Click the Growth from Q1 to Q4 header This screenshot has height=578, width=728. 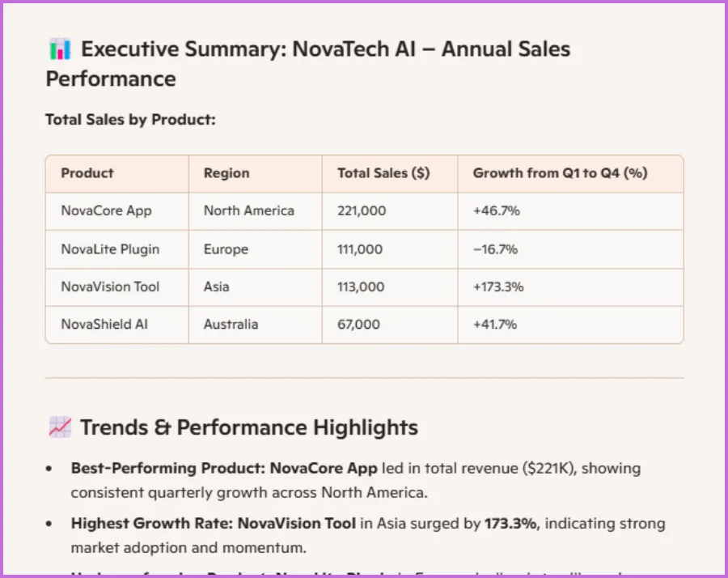pyautogui.click(x=560, y=173)
